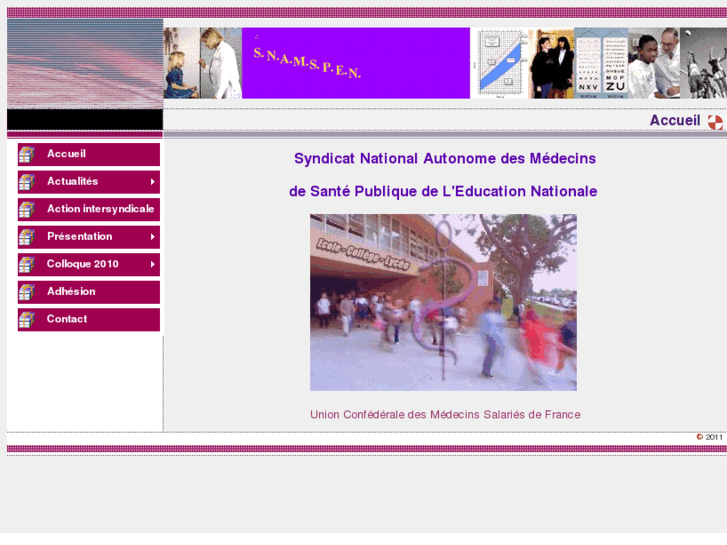Expand the Colloque 2010 submenu arrow

pos(153,264)
